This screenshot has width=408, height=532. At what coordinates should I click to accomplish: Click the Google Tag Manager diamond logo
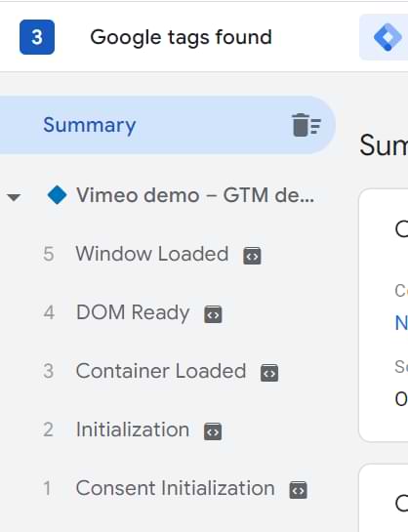388,37
